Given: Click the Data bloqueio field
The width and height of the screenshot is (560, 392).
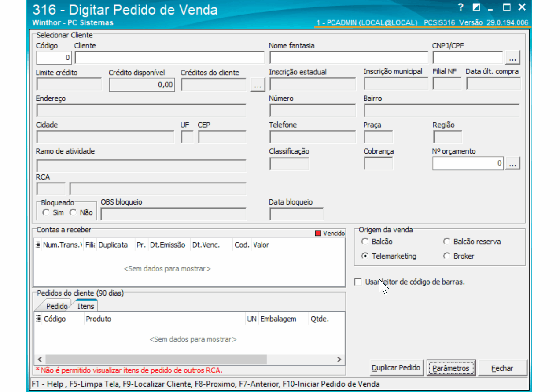Looking at the screenshot, I should click(296, 214).
